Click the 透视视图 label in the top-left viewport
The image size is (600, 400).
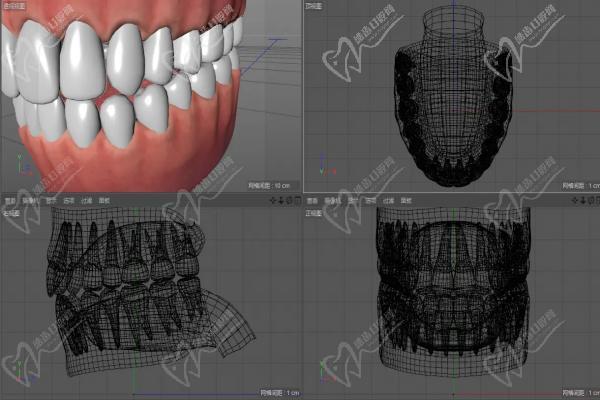point(14,5)
